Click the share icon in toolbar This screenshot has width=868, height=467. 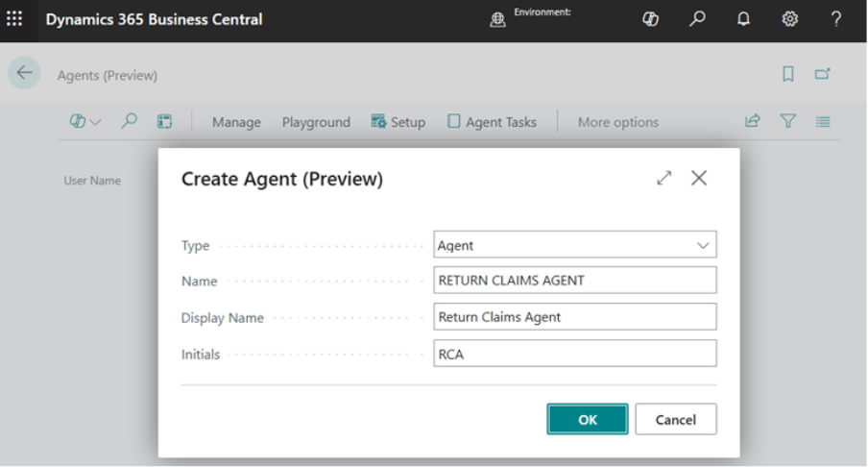753,121
